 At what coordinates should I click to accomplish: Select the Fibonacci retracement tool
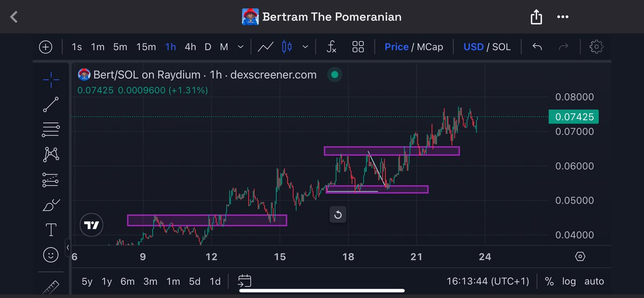coord(51,129)
